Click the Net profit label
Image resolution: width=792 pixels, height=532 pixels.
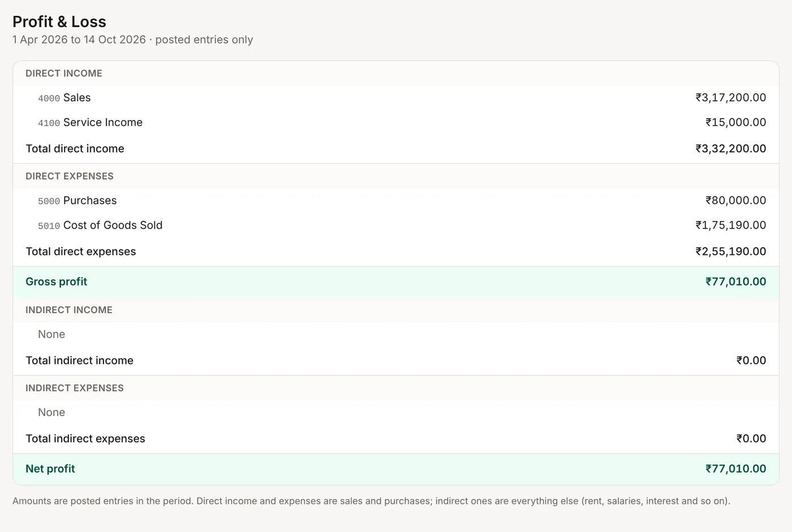point(50,469)
